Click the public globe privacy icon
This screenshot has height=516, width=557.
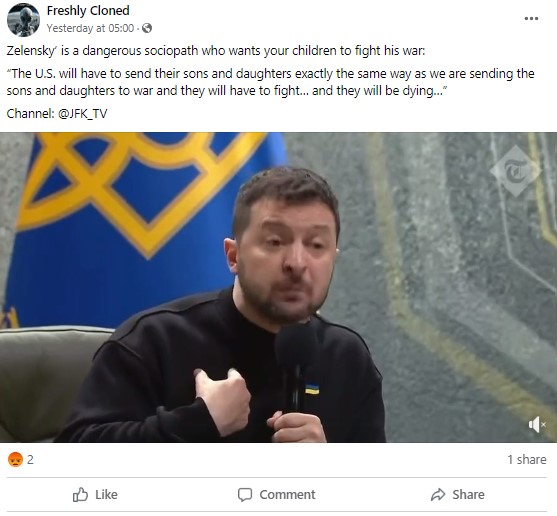tap(147, 28)
